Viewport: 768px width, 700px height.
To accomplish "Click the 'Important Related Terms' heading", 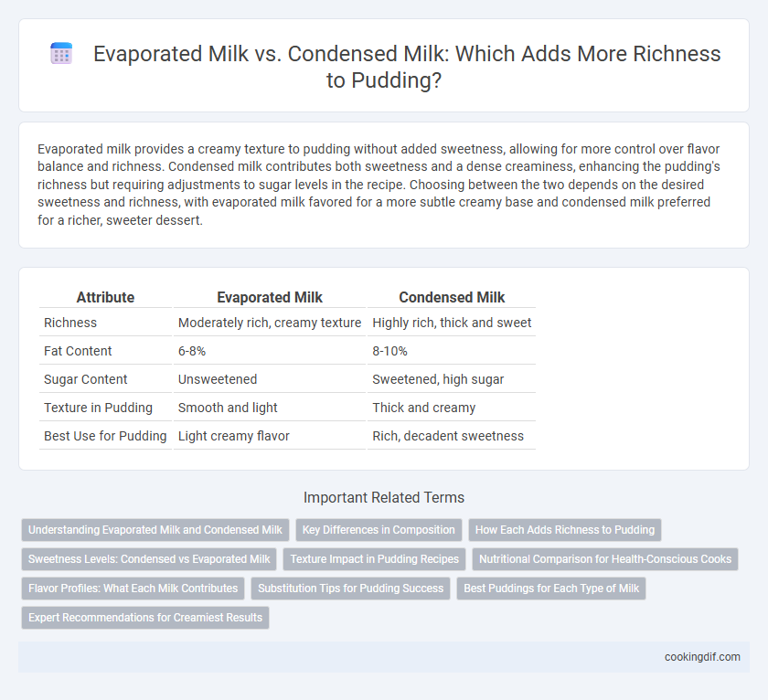I will (383, 497).
